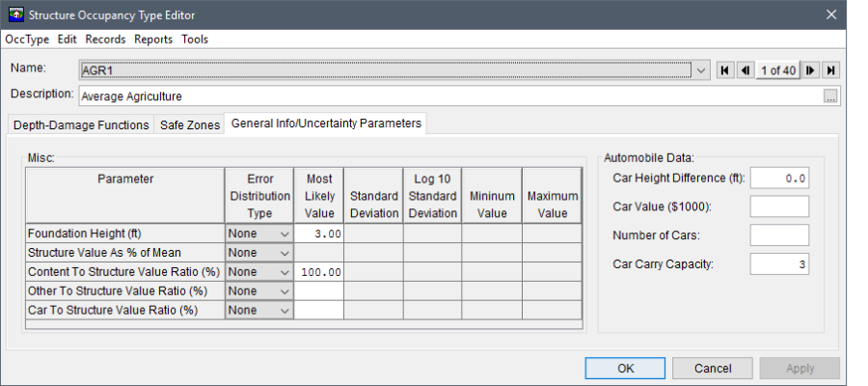This screenshot has width=868, height=386.
Task: Open Structure Value As % of Mean distribution dropdown
Action: tap(284, 253)
